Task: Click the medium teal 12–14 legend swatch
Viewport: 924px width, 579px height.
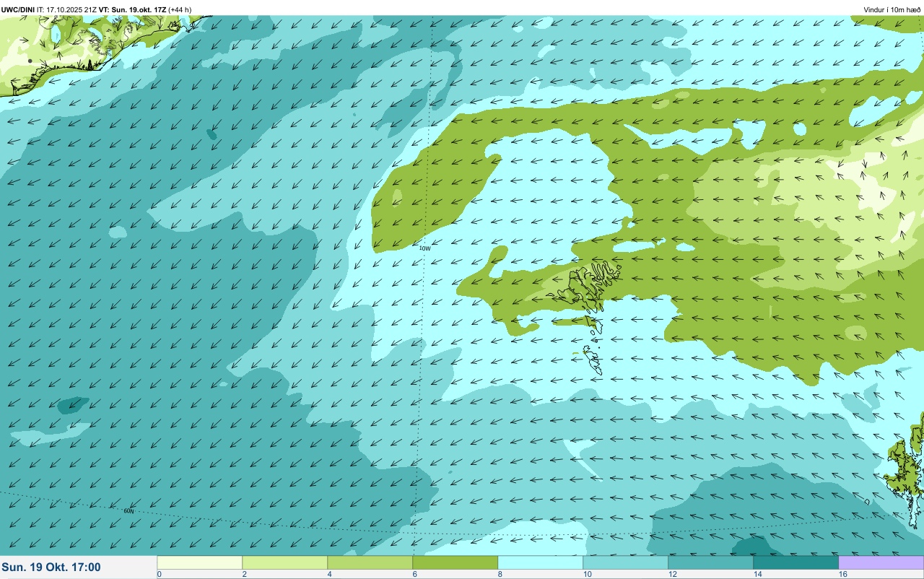Action: pos(711,562)
